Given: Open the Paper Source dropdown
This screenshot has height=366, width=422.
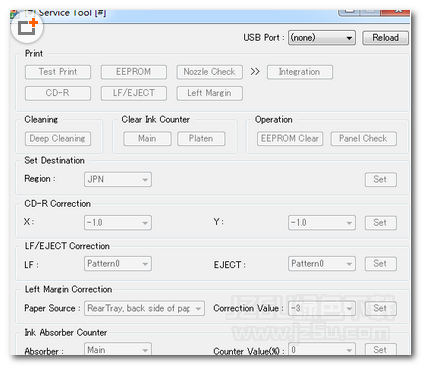Looking at the screenshot, I should pyautogui.click(x=144, y=308).
